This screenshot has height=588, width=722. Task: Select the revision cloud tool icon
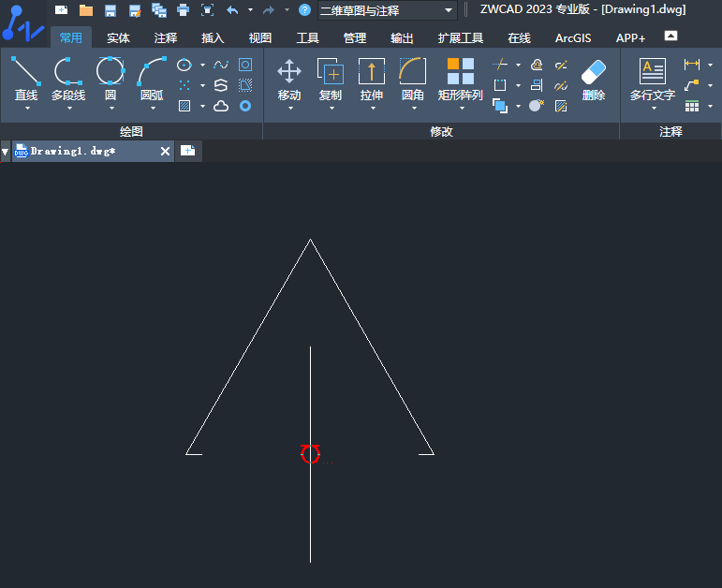point(221,106)
